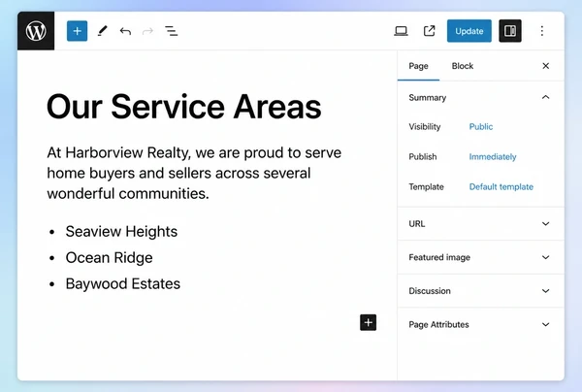
Task: Click the Visibility label
Action: (425, 127)
